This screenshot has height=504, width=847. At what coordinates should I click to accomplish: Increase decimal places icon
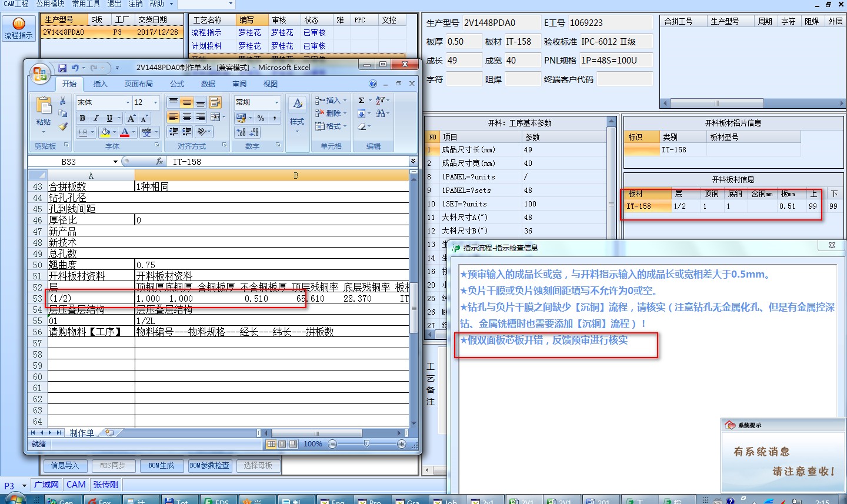pyautogui.click(x=241, y=132)
